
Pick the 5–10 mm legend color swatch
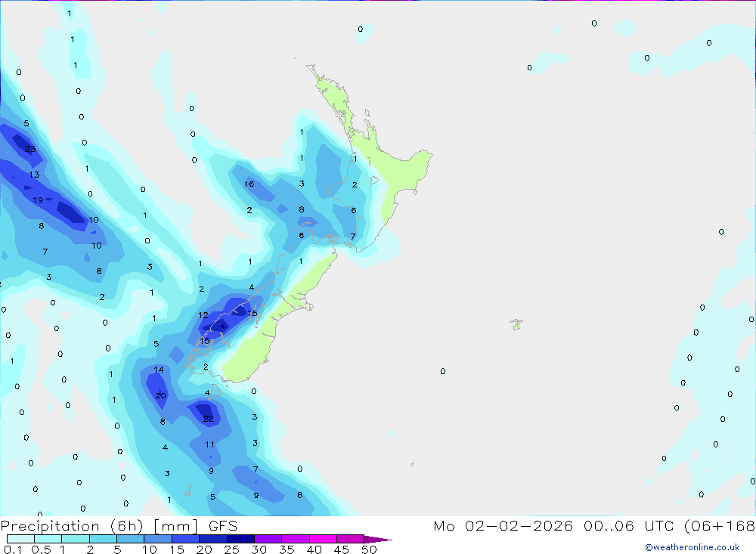tap(131, 539)
